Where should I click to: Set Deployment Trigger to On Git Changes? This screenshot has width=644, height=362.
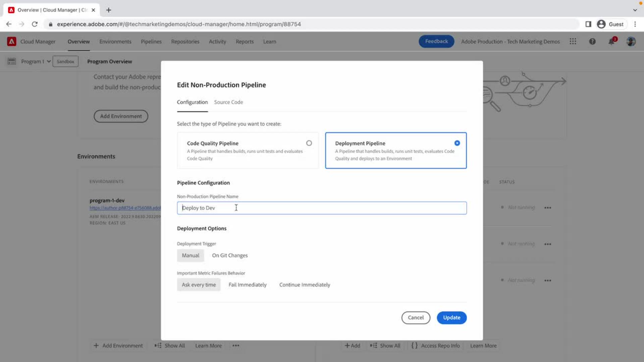click(x=229, y=255)
